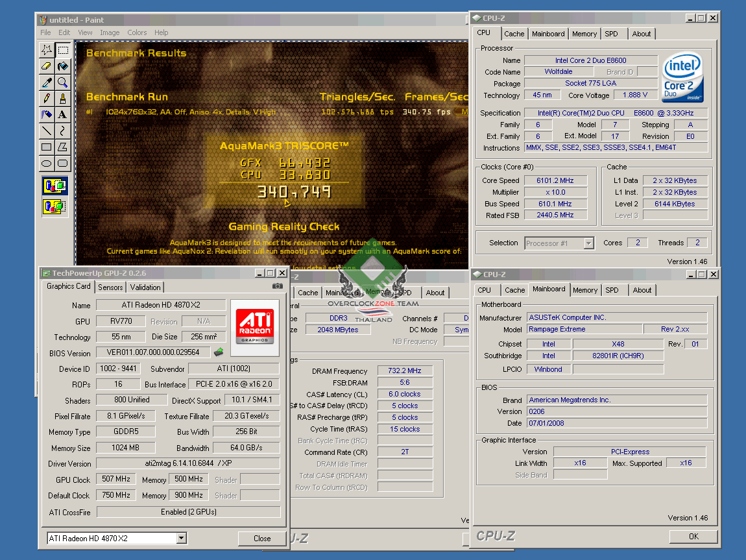This screenshot has width=746, height=560.
Task: Select the Rectangle shape tool
Action: (x=47, y=147)
